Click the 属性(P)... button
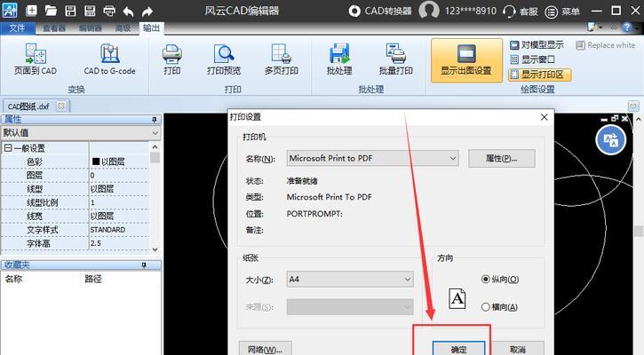The image size is (644, 355). tap(502, 158)
